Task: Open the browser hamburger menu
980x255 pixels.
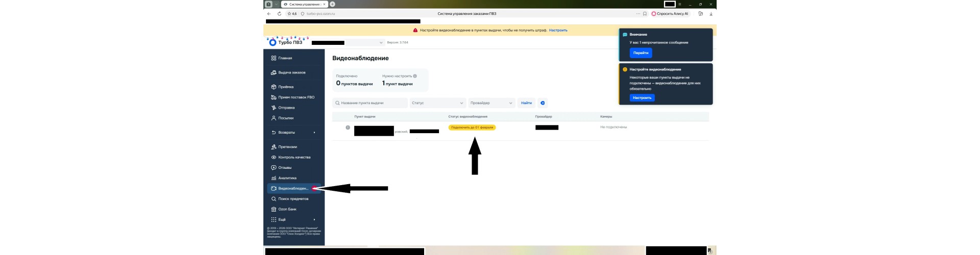Action: [680, 4]
